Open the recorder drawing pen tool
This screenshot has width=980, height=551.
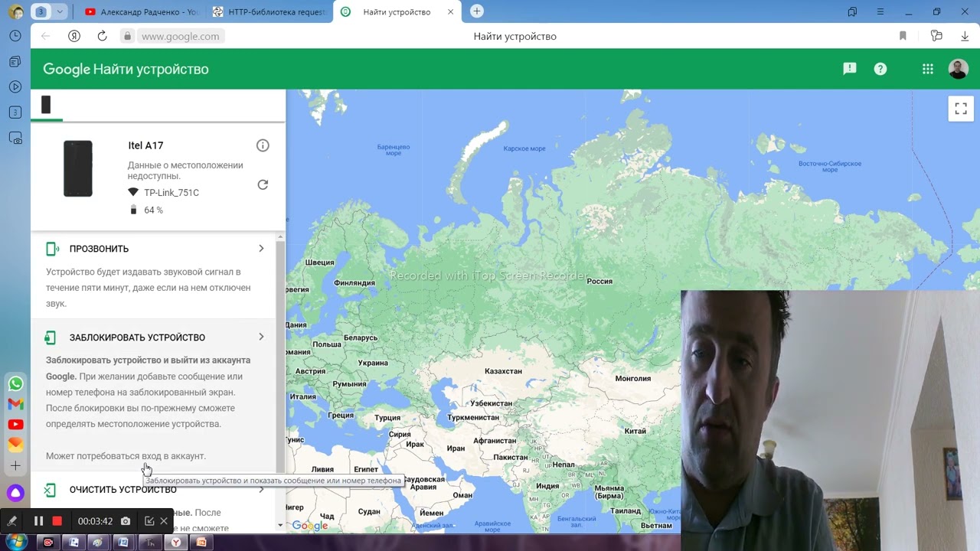pos(12,521)
